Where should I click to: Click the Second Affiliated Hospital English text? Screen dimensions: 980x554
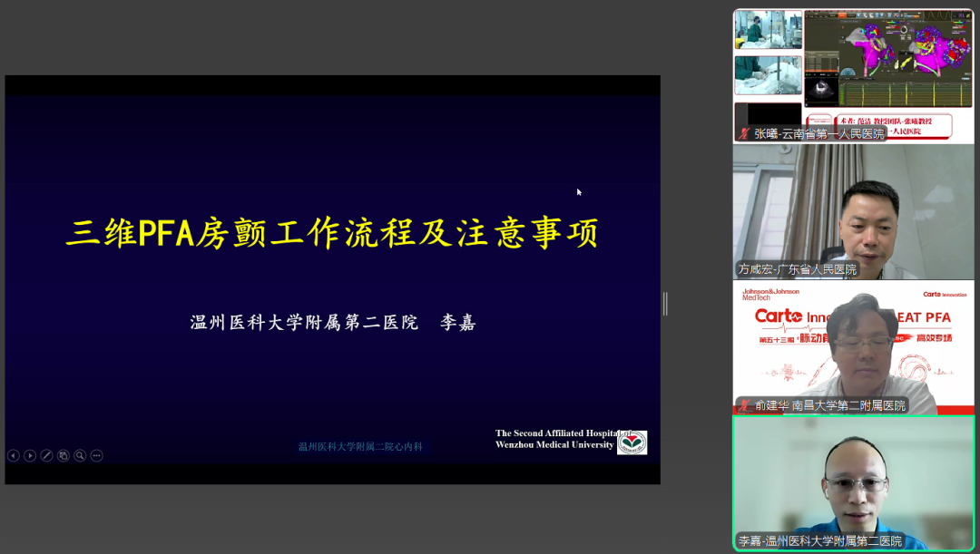[x=554, y=439]
